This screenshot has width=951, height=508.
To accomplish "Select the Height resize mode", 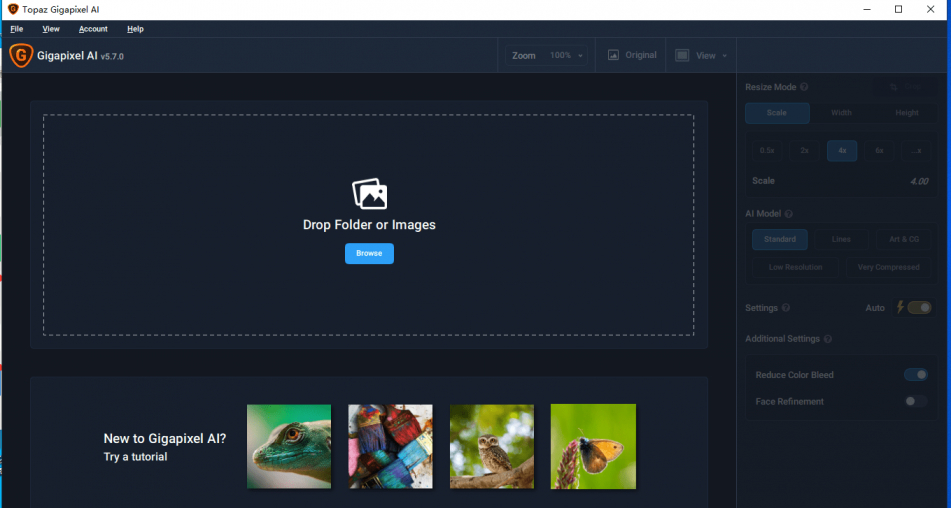I will 907,113.
